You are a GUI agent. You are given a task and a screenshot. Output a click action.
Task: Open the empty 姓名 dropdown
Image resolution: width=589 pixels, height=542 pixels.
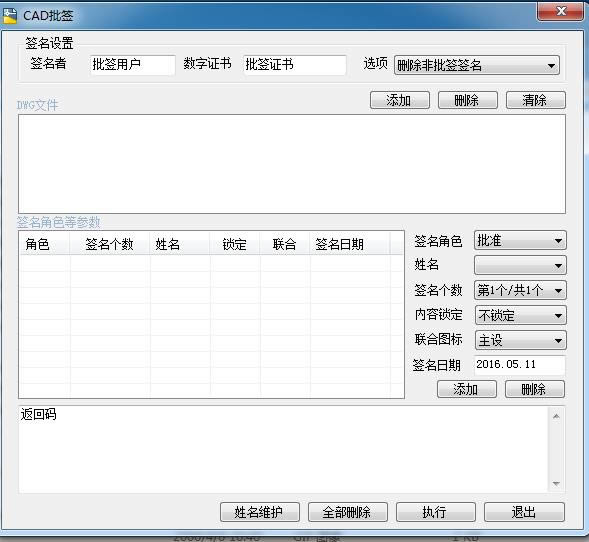520,265
